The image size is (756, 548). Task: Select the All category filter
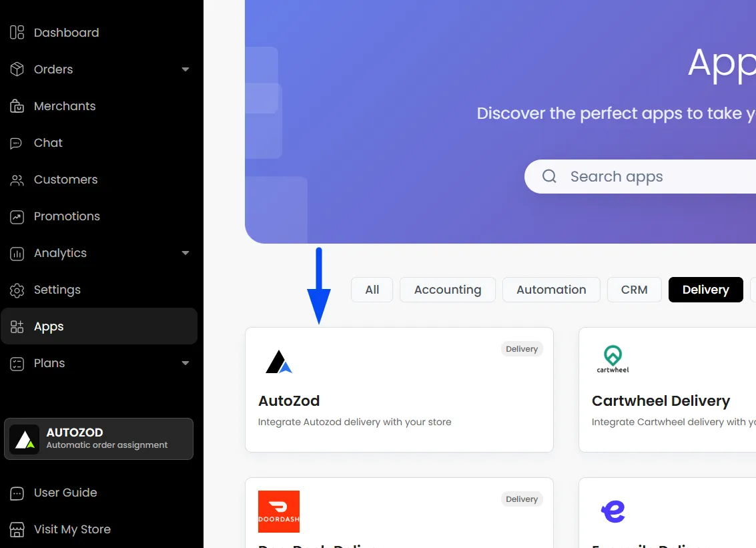[372, 290]
